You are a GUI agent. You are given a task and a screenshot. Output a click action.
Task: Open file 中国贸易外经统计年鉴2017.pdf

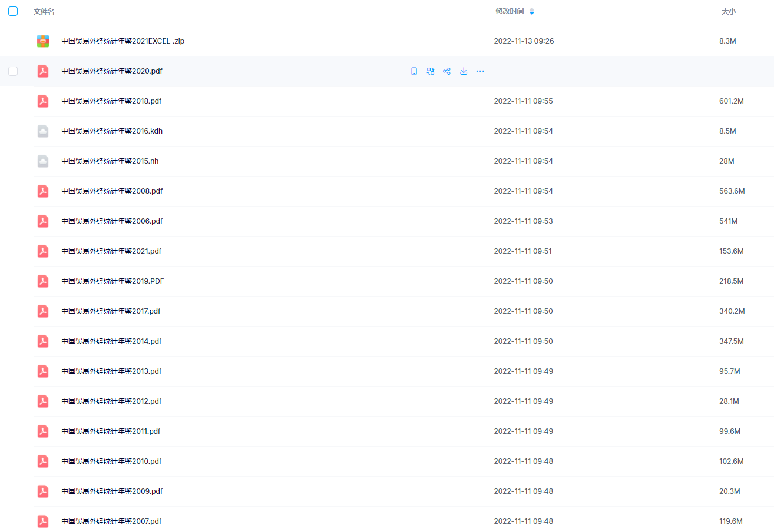pyautogui.click(x=111, y=311)
